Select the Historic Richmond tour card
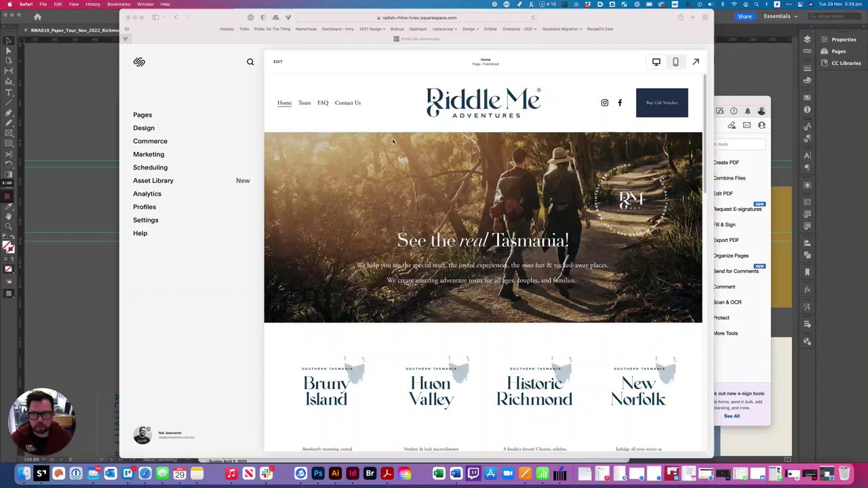This screenshot has width=868, height=488. pyautogui.click(x=534, y=382)
